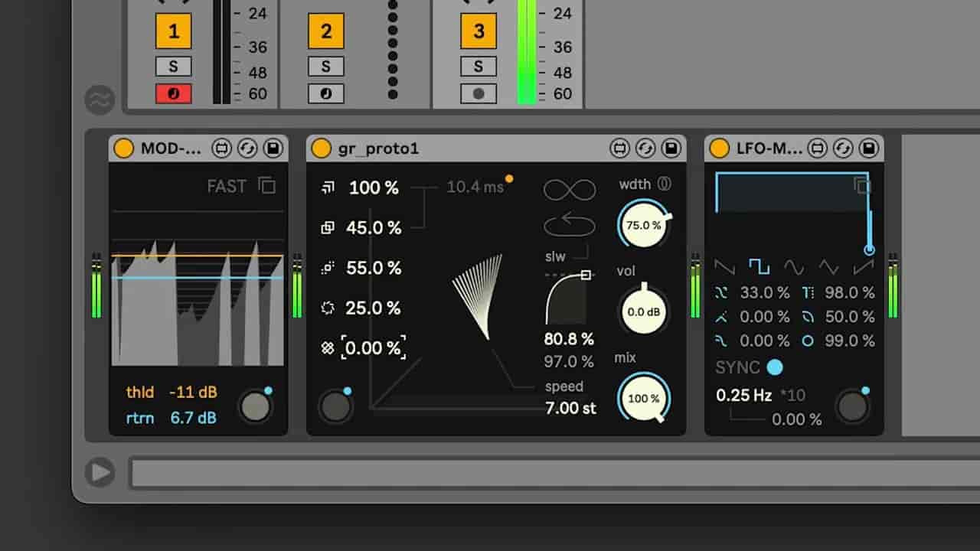
Task: Click the 33.0 % value in LFO
Action: [x=765, y=292]
